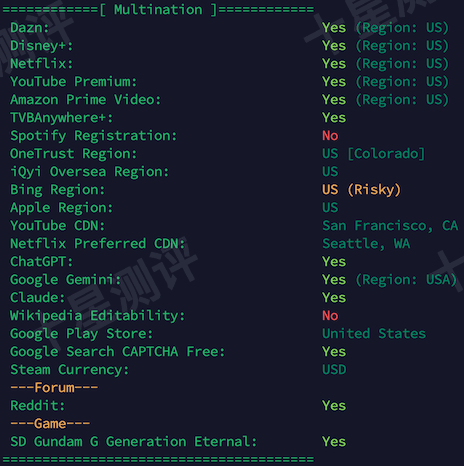Select the Google Play Store United States value

[x=374, y=334]
